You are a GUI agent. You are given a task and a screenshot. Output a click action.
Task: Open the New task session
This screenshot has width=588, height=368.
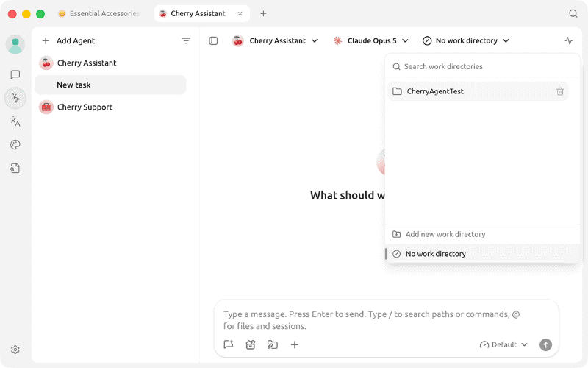[x=111, y=85]
